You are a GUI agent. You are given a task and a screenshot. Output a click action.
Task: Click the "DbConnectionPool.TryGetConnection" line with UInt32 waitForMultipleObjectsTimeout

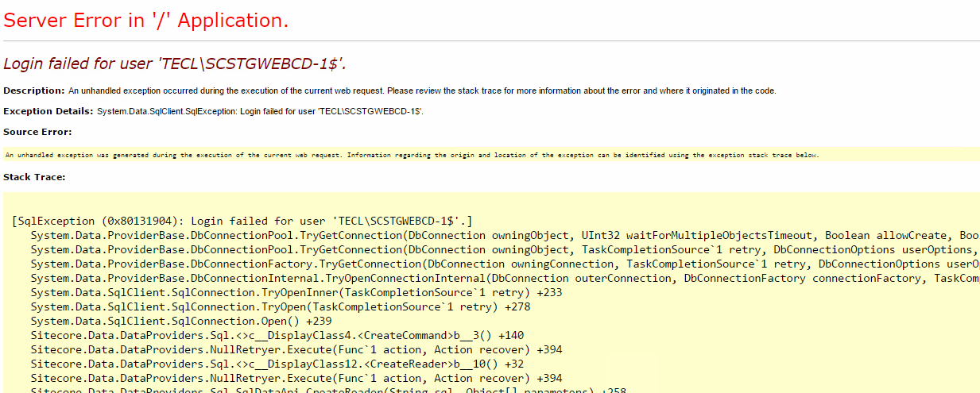coord(505,236)
